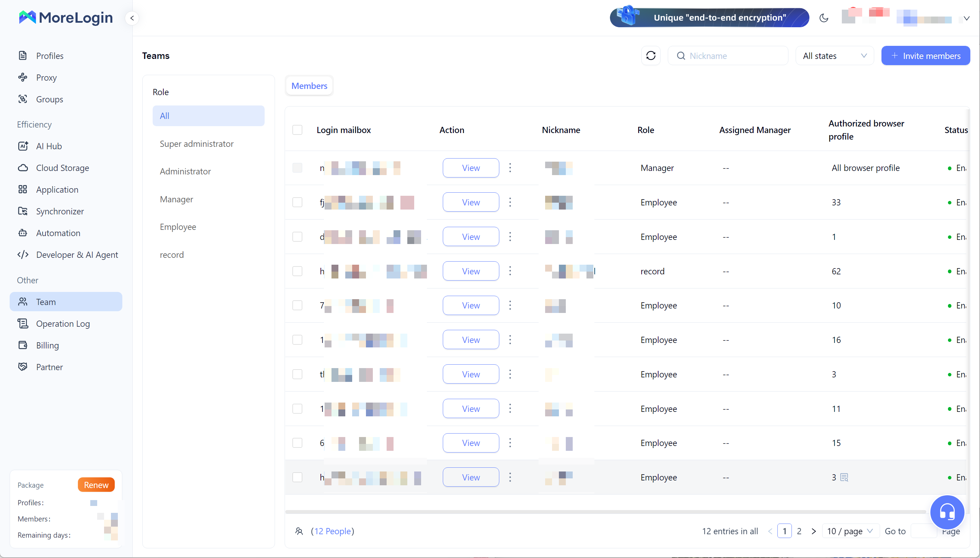This screenshot has width=980, height=558.
Task: Click View for the Manager row
Action: (471, 168)
